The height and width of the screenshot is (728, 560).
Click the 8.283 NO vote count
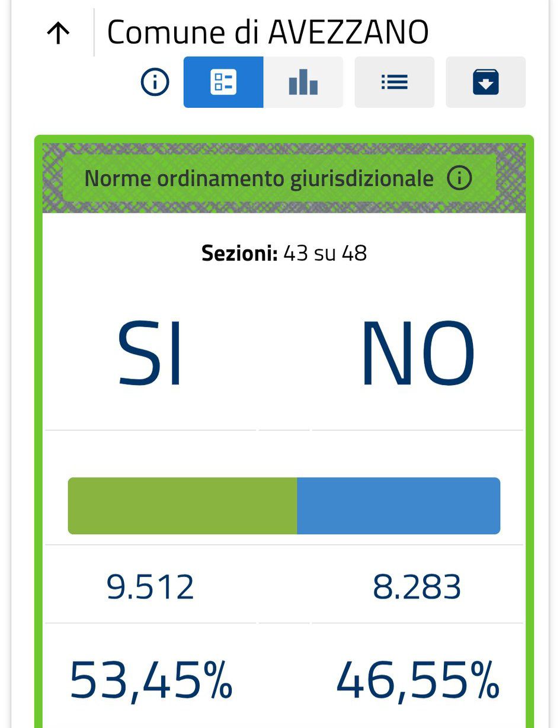[417, 587]
